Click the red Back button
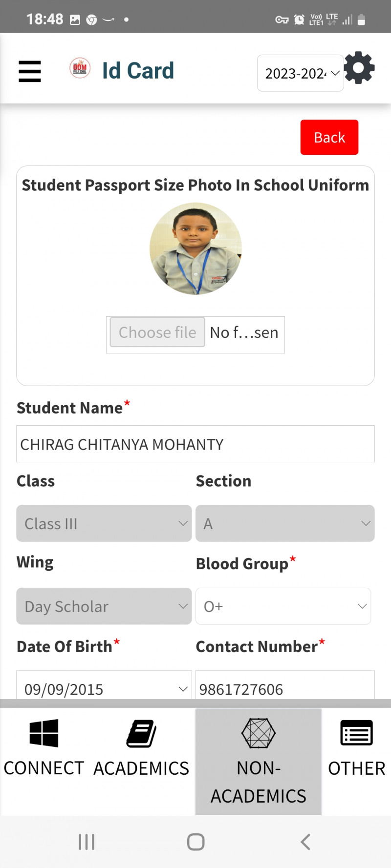Screen dimensions: 391x868 click(x=329, y=137)
